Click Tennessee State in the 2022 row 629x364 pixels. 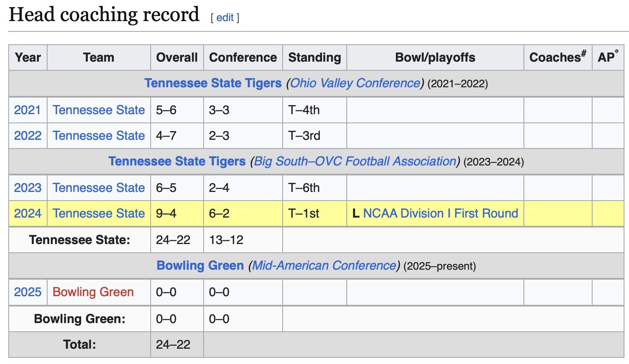pos(98,136)
